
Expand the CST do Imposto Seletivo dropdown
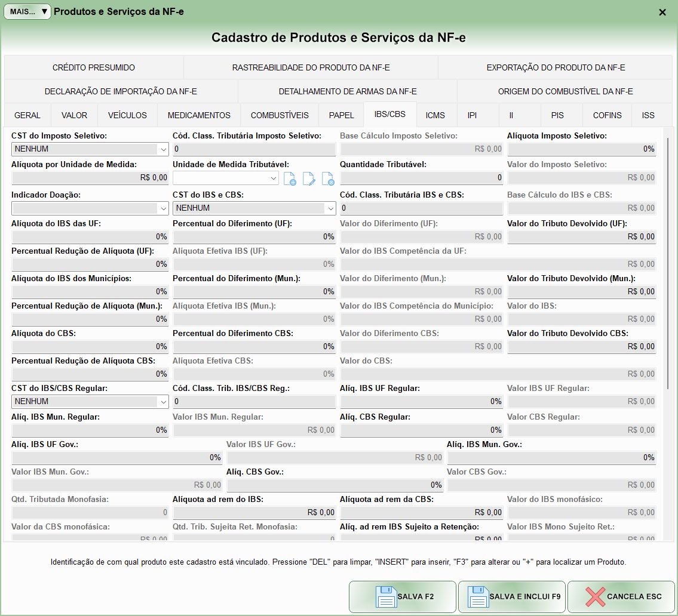click(x=163, y=149)
